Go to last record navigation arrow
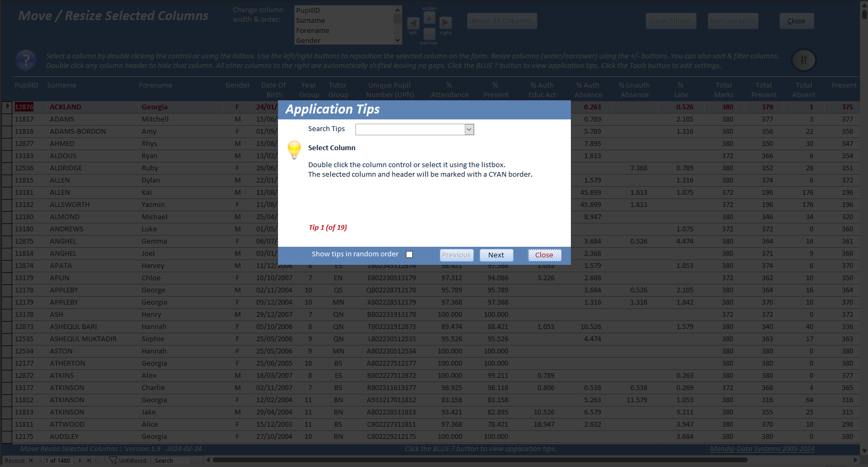868x467 pixels. coord(89,461)
